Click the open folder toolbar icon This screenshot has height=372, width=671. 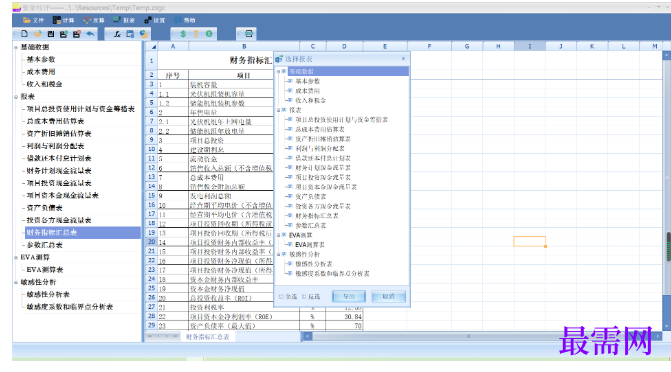click(x=38, y=34)
